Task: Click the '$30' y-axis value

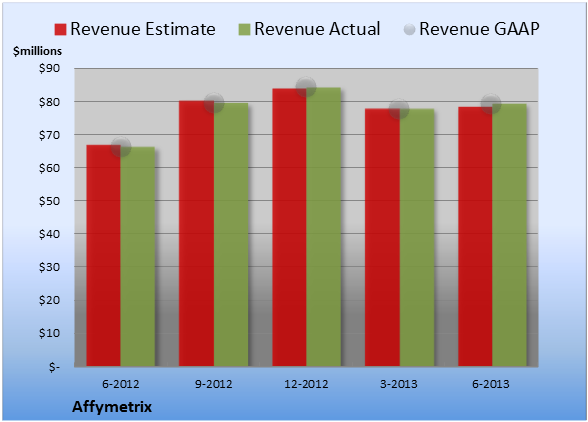Action: coord(49,267)
